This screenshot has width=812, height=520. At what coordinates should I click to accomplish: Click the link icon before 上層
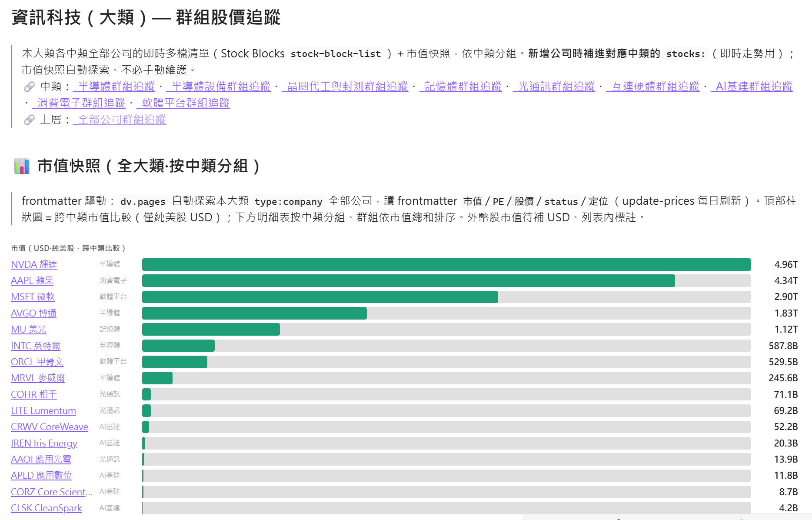click(29, 120)
